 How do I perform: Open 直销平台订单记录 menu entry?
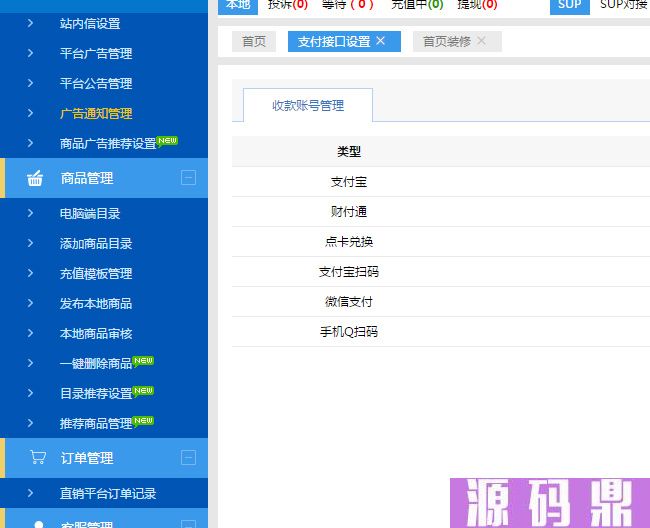pos(108,493)
